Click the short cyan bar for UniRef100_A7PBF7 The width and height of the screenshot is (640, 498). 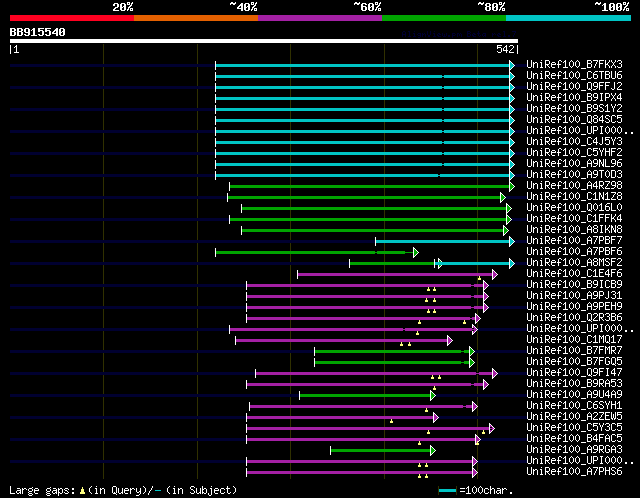point(445,242)
